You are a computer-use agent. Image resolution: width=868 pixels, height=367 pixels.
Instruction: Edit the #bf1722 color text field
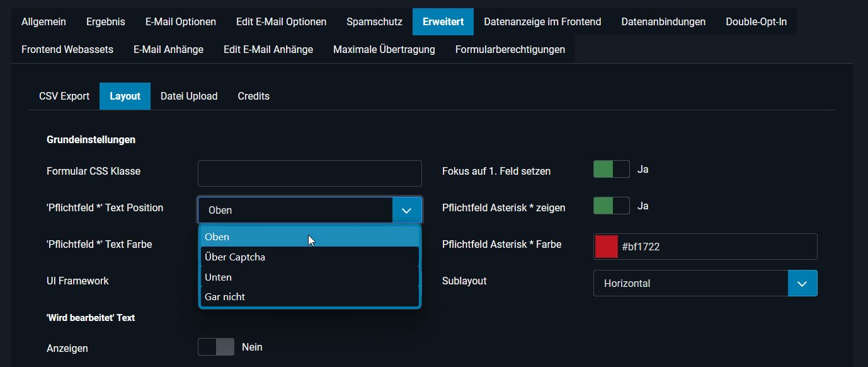tap(716, 247)
